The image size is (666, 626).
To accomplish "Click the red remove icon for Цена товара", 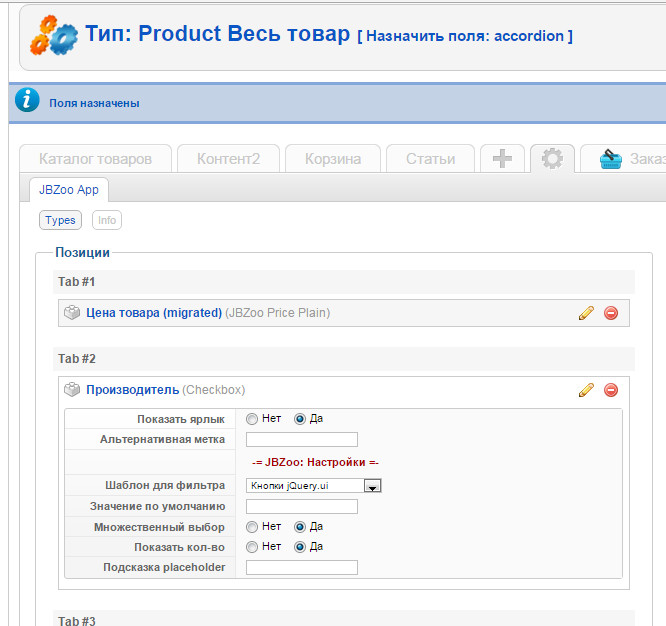I will click(611, 313).
